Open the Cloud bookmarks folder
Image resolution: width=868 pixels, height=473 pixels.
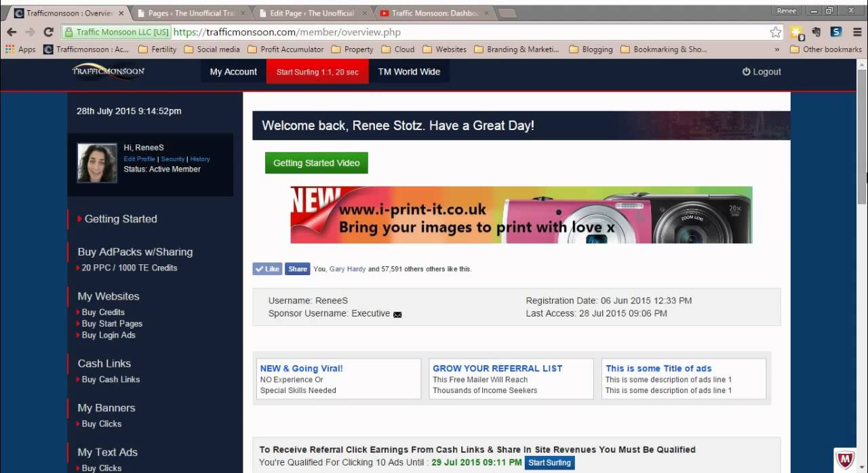pos(398,49)
